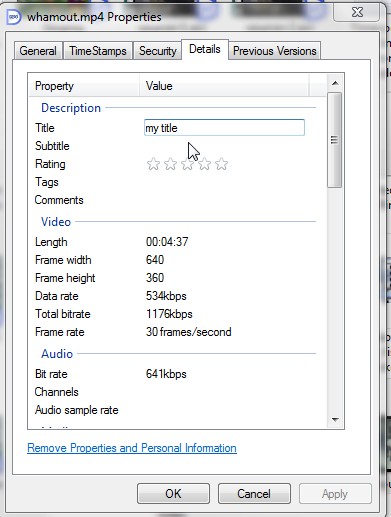Close the whamout.mp4 Properties window

coord(357,12)
